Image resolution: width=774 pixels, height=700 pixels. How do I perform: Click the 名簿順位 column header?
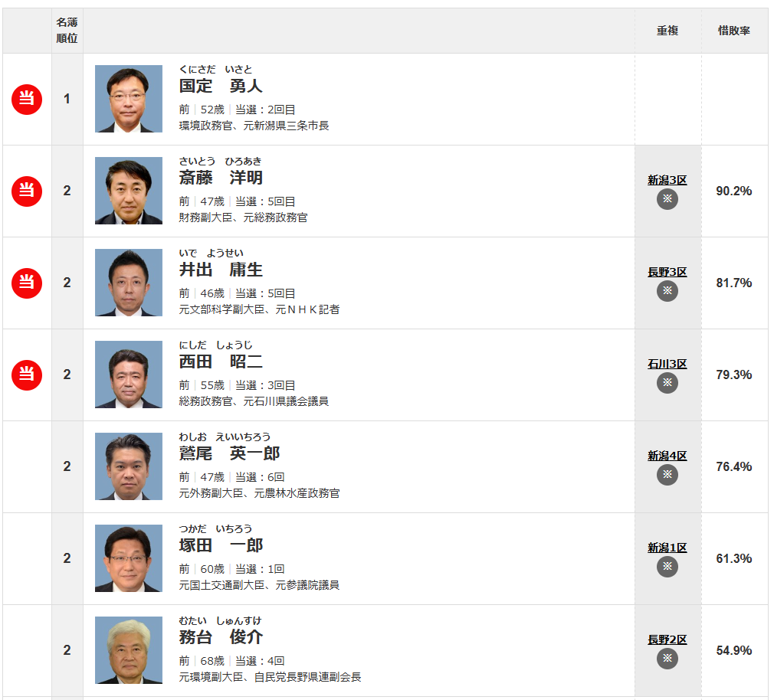pos(67,30)
